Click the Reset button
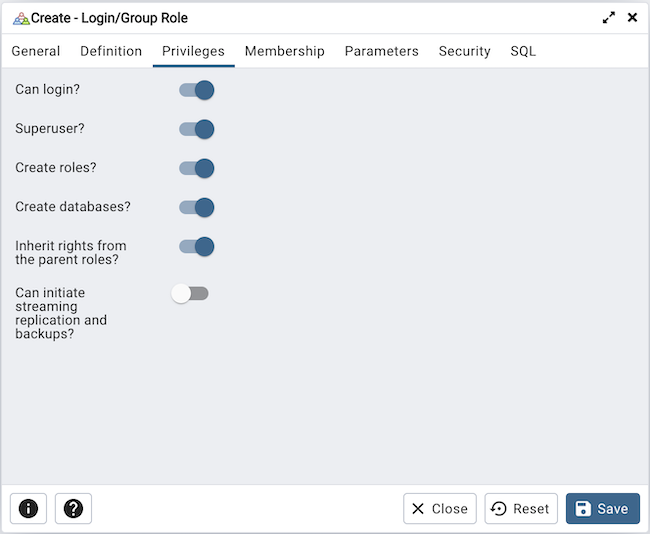Image resolution: width=650 pixels, height=534 pixels. (x=521, y=509)
